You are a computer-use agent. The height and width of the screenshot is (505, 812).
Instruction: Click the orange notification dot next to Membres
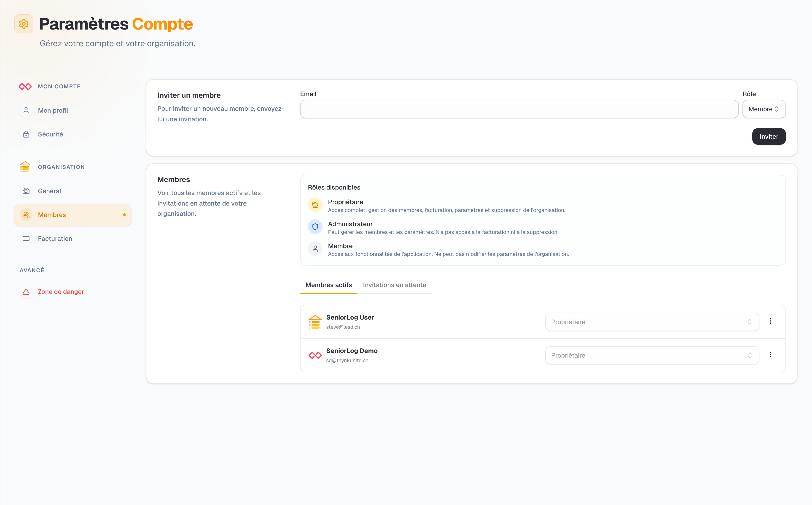[x=124, y=215]
